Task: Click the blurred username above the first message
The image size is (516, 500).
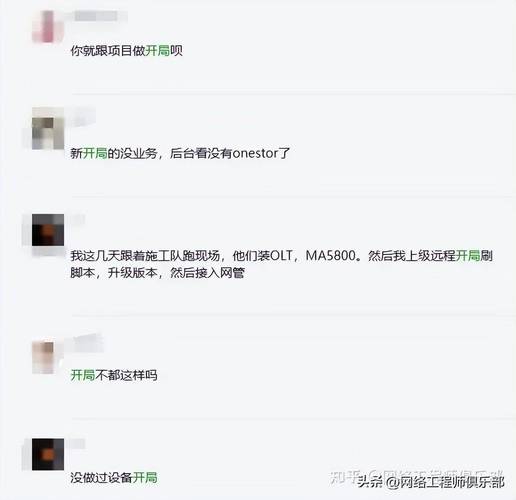Action: pyautogui.click(x=96, y=15)
